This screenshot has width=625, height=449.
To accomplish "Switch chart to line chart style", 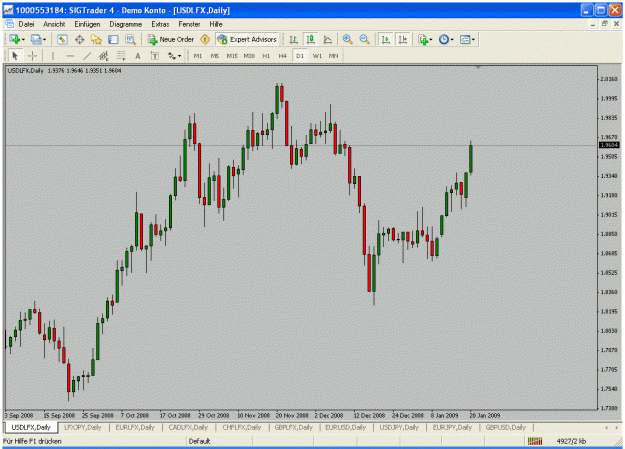I will point(328,39).
